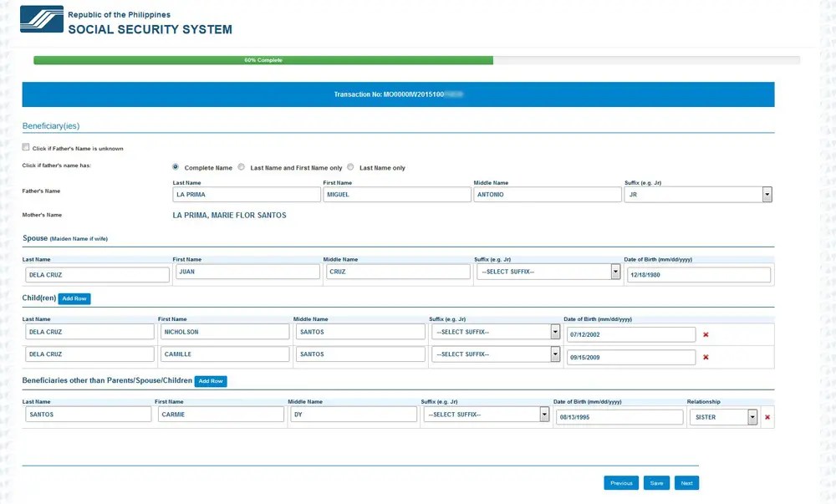
Task: Edit the father's First Name field MIGUEL
Action: (397, 195)
